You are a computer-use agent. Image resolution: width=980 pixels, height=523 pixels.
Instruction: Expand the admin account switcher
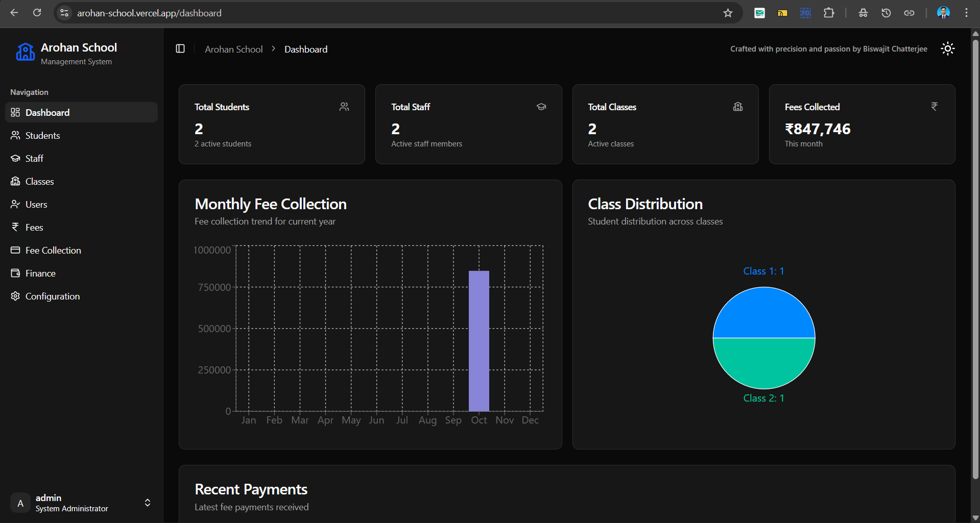(x=147, y=503)
